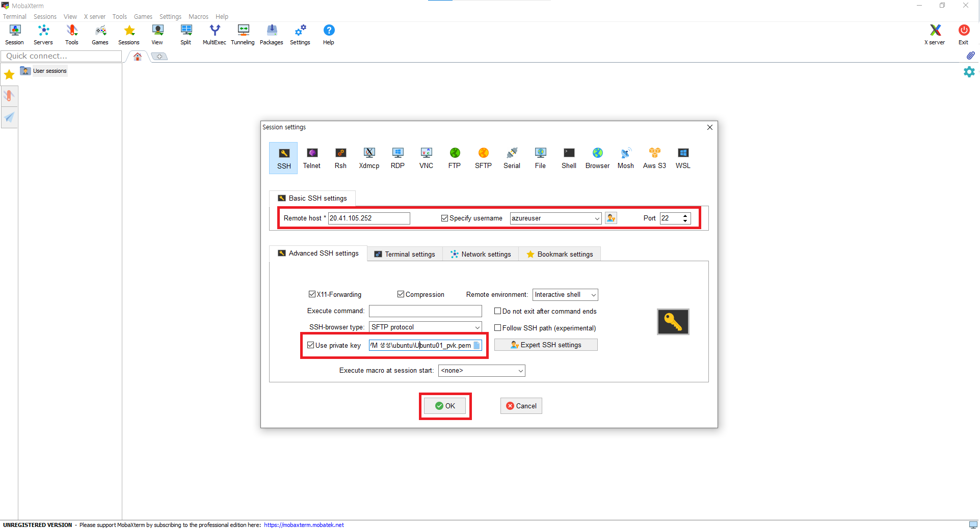
Task: Open the Tools toolbar icon
Action: (x=72, y=35)
